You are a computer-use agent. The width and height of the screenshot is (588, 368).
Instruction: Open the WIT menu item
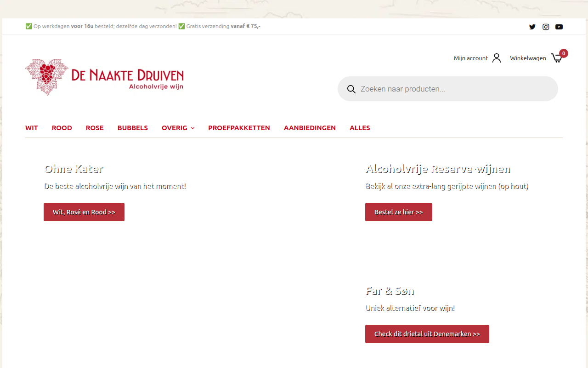32,128
